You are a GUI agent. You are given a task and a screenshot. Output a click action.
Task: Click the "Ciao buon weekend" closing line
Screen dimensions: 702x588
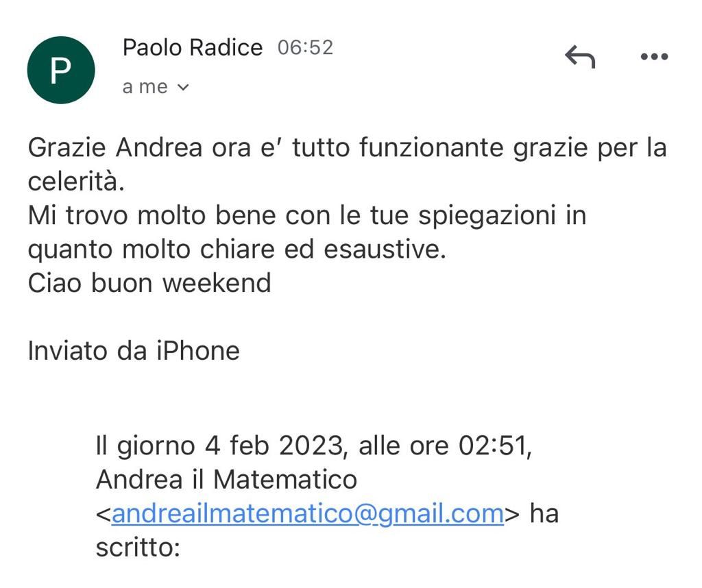(x=149, y=283)
